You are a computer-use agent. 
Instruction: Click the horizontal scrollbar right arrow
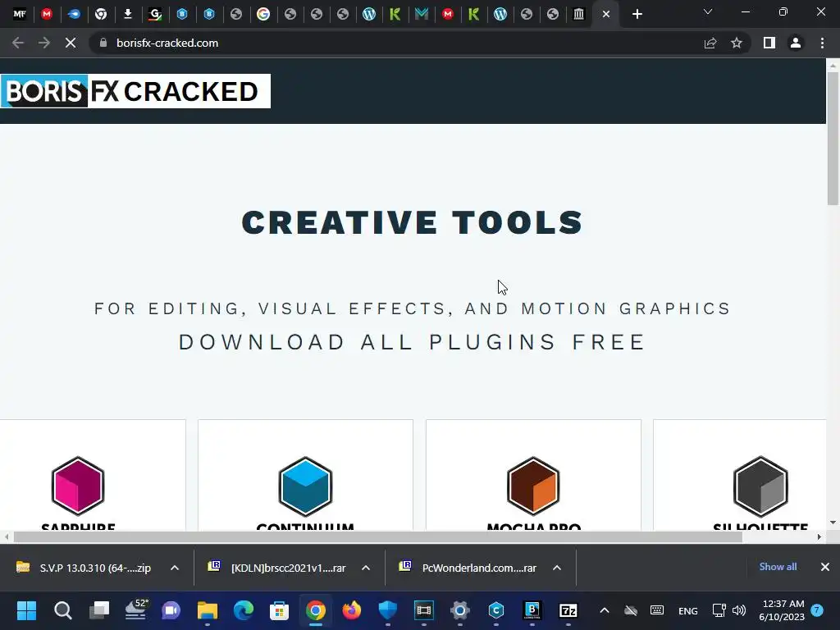[819, 536]
